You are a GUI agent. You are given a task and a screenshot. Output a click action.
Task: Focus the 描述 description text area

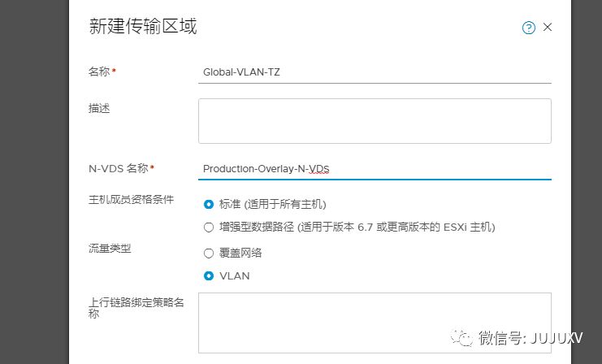(375, 120)
